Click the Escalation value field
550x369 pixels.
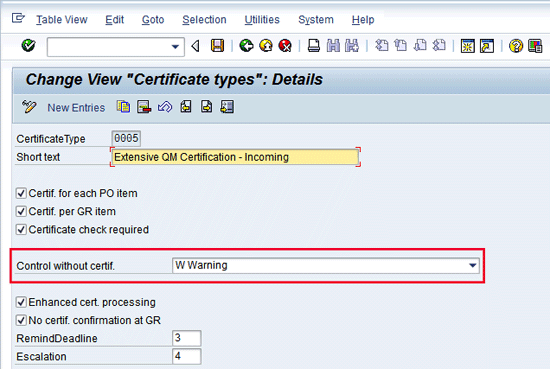coord(187,356)
